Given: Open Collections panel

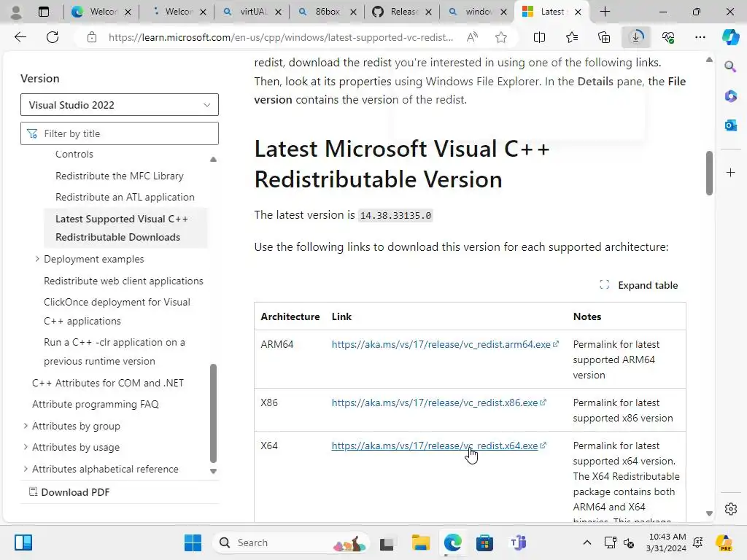Looking at the screenshot, I should (603, 37).
